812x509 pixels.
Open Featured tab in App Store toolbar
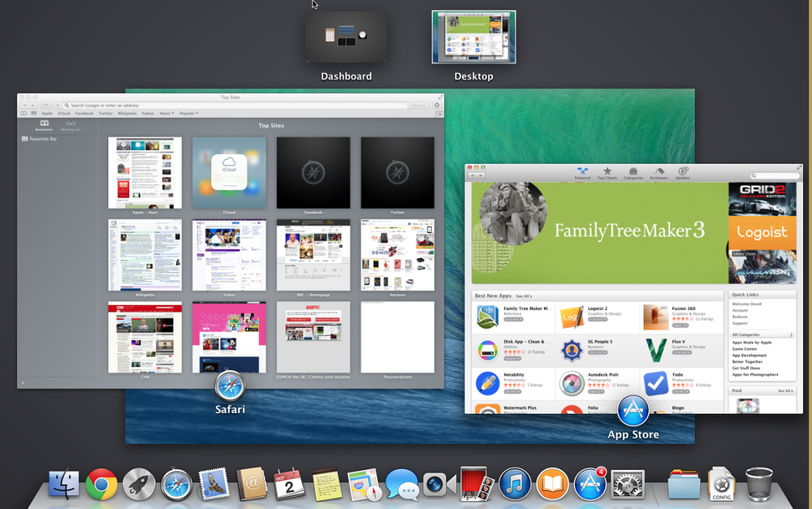(582, 174)
